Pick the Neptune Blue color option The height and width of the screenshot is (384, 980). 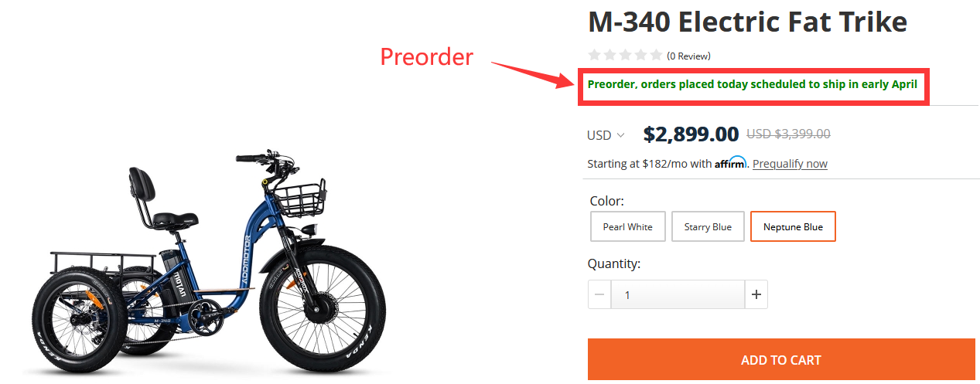(793, 227)
